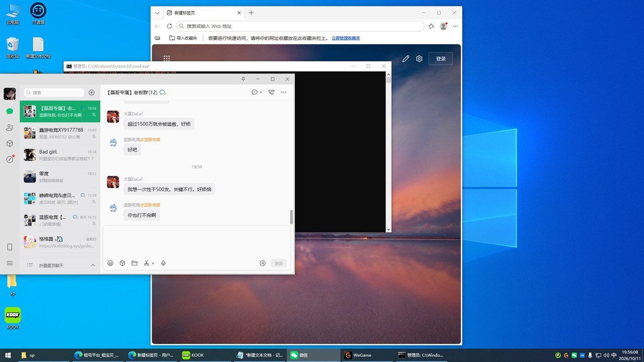Open 零度 chat conversation

pyautogui.click(x=60, y=177)
